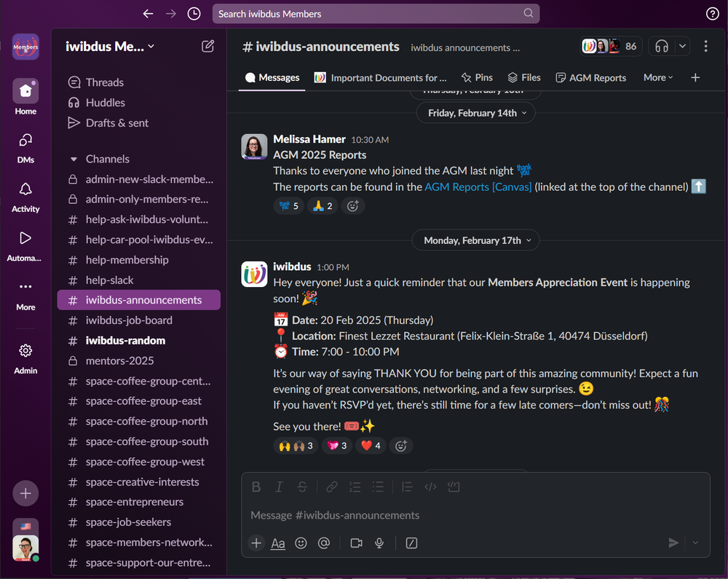Screen dimensions: 728x579
Task: Open the user profile avatar
Action: click(x=25, y=548)
